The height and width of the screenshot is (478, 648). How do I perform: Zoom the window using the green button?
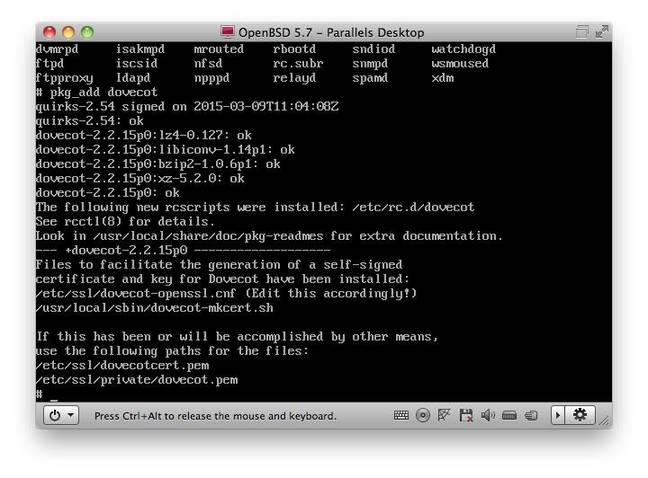point(87,32)
